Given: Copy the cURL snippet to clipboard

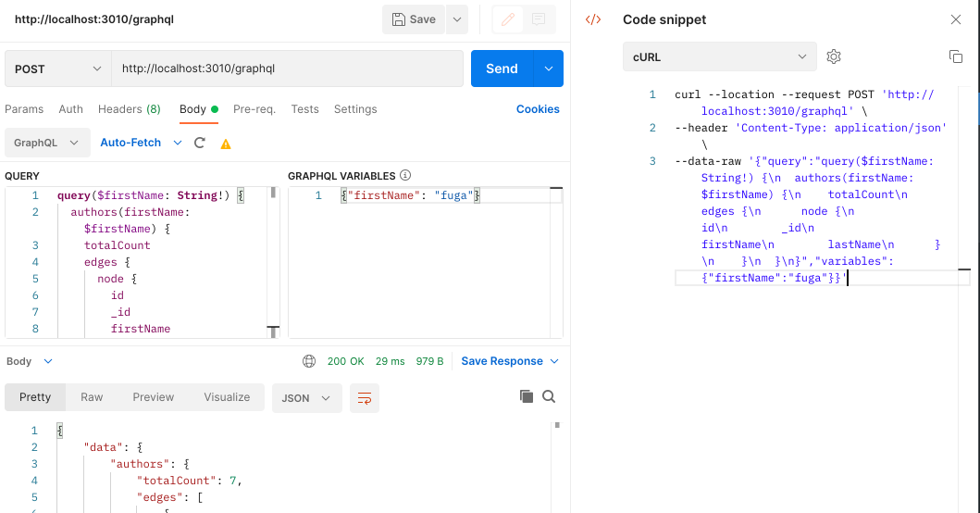Looking at the screenshot, I should coord(956,56).
